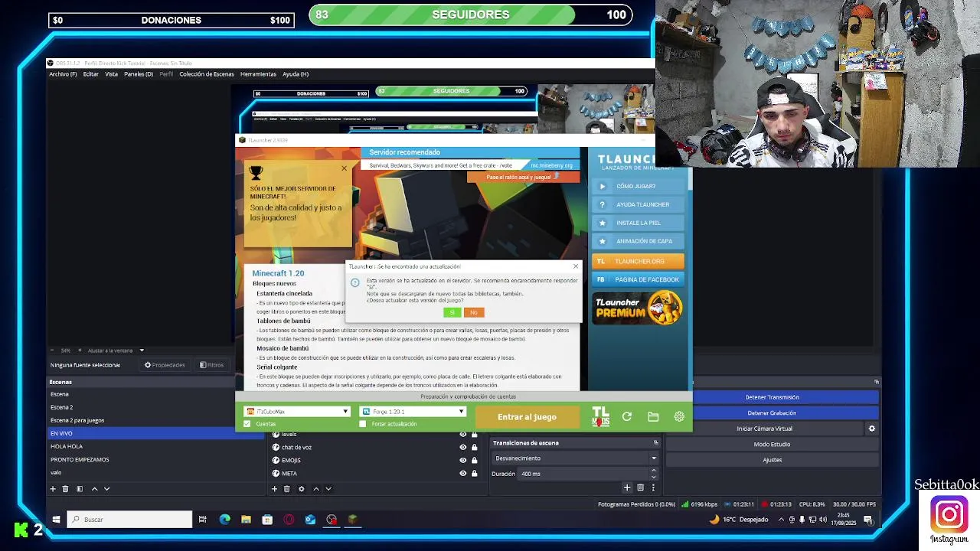
Task: Open OBS icon in Windows taskbar
Action: tap(332, 520)
